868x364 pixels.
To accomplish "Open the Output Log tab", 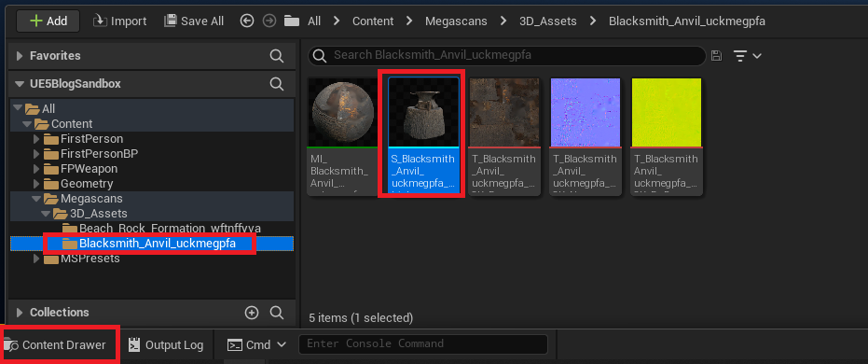I will [166, 345].
